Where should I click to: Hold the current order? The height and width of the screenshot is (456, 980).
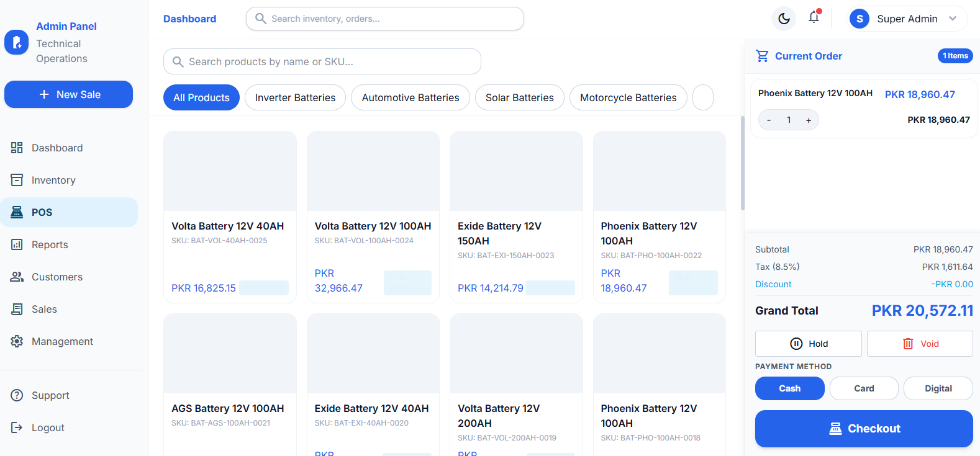click(809, 344)
